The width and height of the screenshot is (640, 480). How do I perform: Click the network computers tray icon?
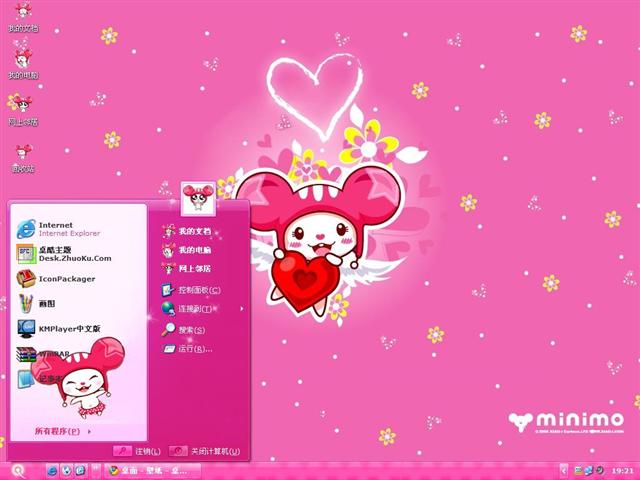(589, 471)
